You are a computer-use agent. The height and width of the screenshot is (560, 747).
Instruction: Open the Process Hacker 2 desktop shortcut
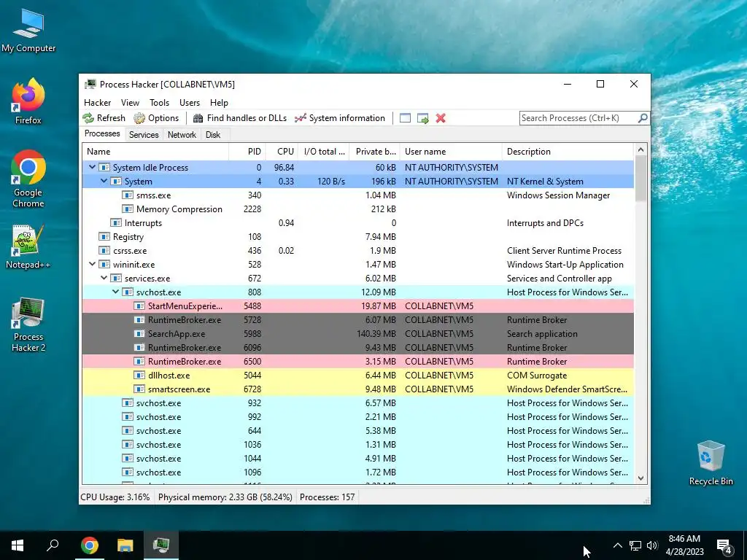coord(28,324)
